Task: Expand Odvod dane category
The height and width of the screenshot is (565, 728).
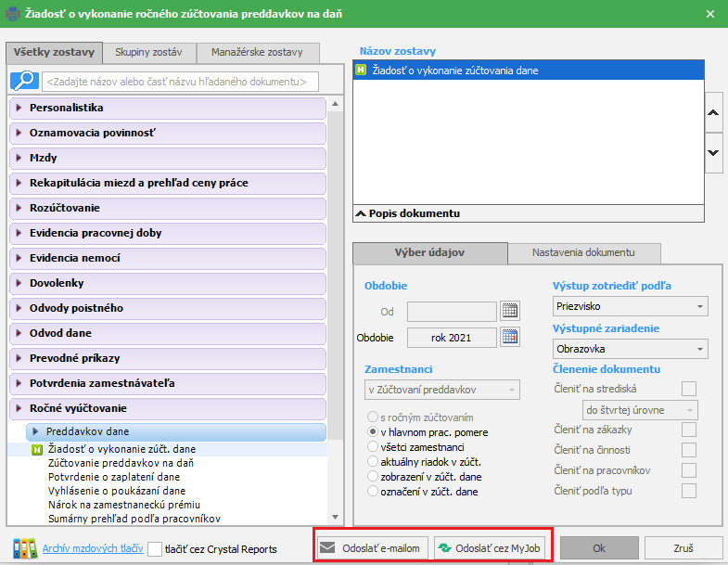Action: tap(167, 334)
